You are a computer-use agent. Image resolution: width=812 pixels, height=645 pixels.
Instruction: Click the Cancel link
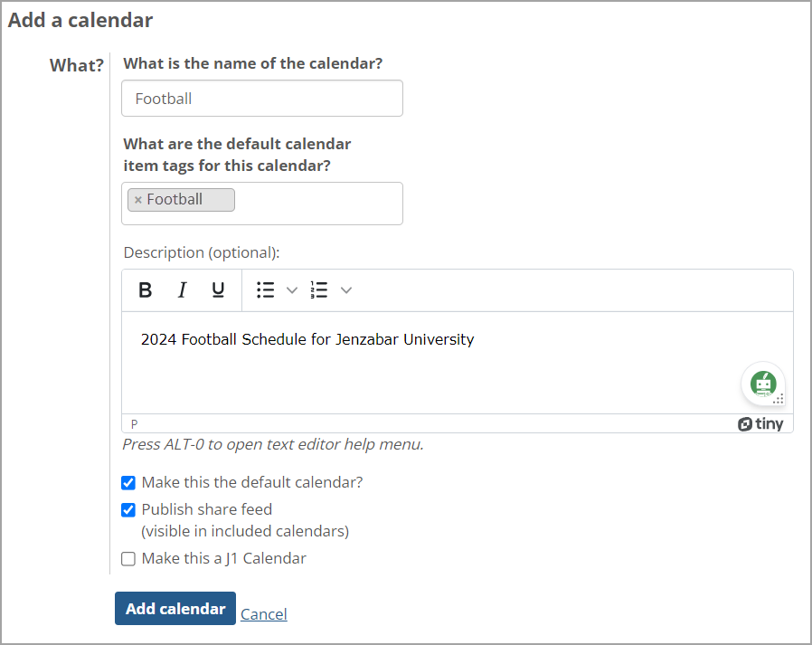pyautogui.click(x=264, y=614)
